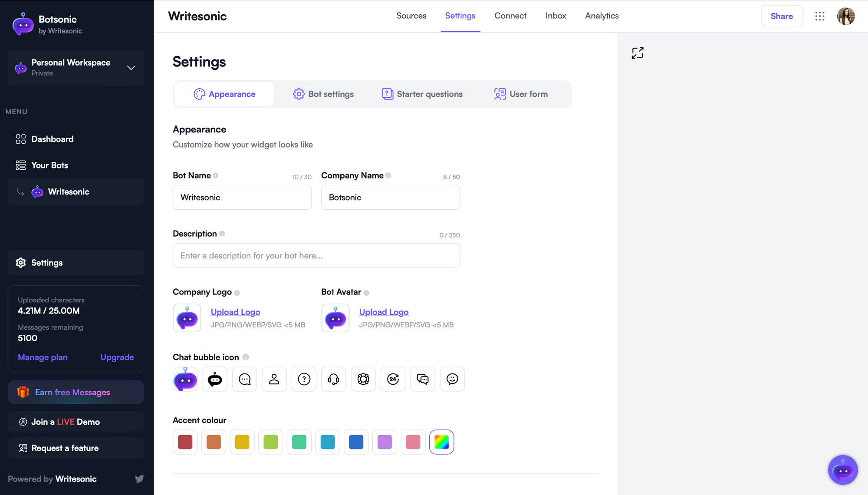Open the apps grid next to Share
The width and height of the screenshot is (868, 495).
[820, 16]
